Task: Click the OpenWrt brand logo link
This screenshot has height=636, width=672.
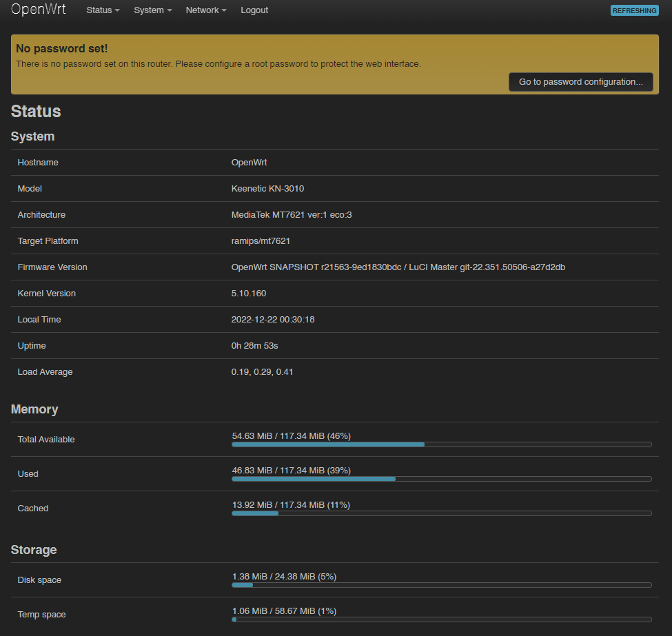Action: click(38, 10)
